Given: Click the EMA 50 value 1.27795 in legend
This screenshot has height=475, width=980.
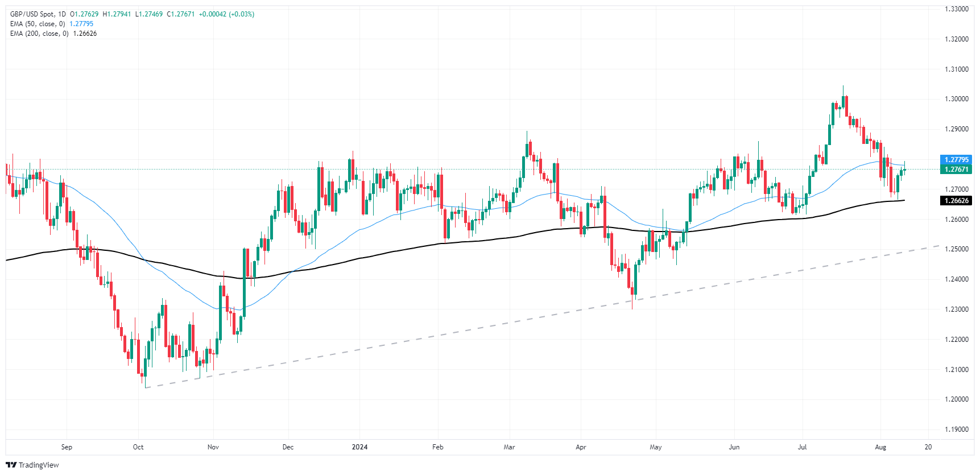Looking at the screenshot, I should pos(81,24).
